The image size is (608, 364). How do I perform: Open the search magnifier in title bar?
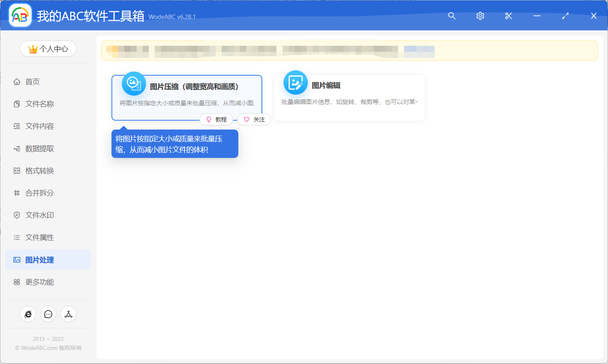452,16
